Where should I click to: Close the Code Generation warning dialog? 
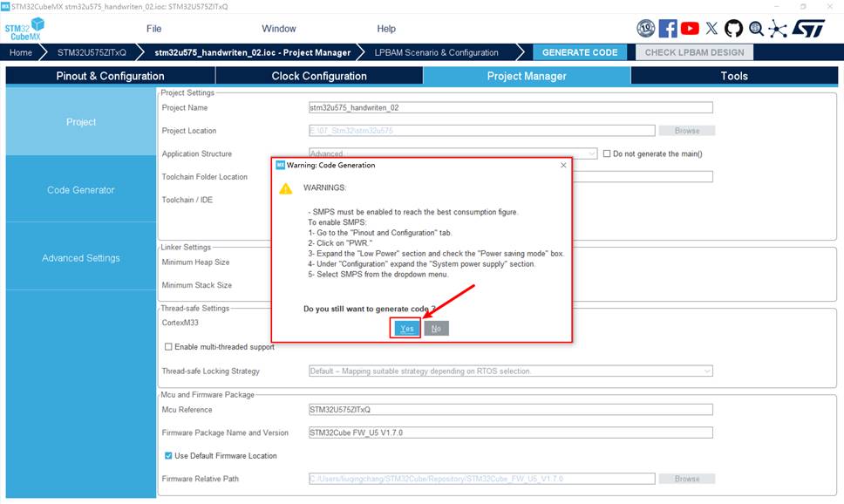[x=563, y=166]
